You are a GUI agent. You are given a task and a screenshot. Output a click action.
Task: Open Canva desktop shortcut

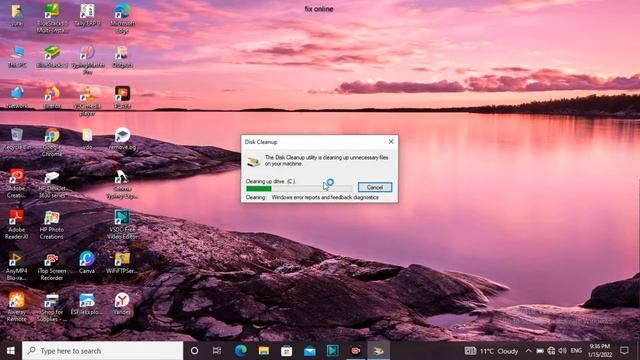(87, 262)
